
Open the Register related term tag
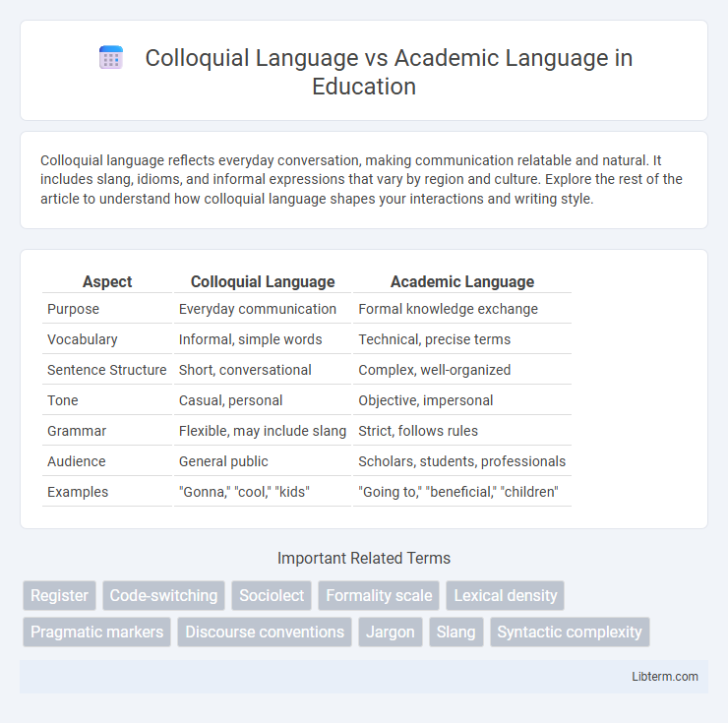point(59,595)
